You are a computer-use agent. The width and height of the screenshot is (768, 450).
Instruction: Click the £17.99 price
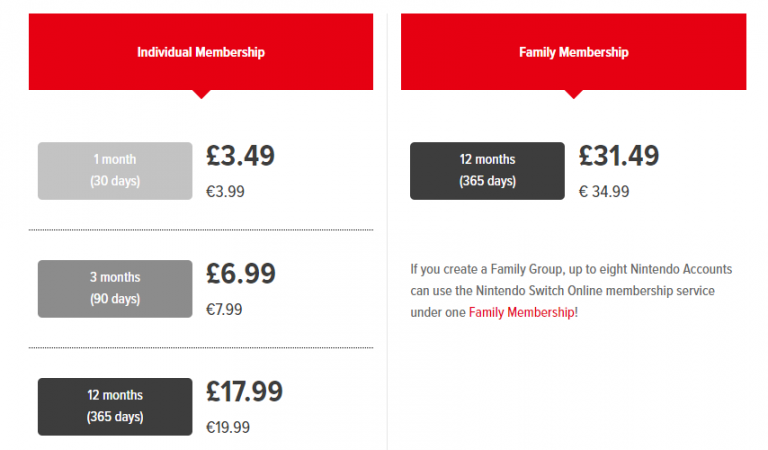point(244,392)
